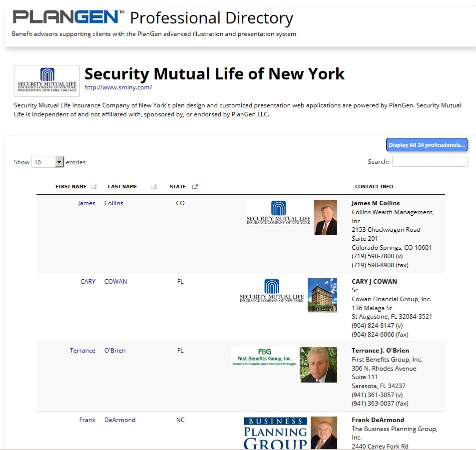Click Professional Directory heading
This screenshot has height=450, width=476.
(x=212, y=18)
